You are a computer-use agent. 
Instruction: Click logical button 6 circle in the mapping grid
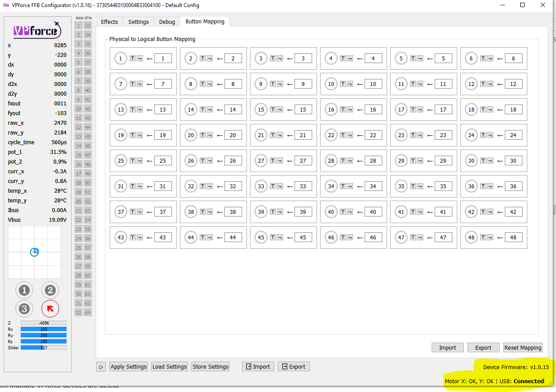click(471, 58)
